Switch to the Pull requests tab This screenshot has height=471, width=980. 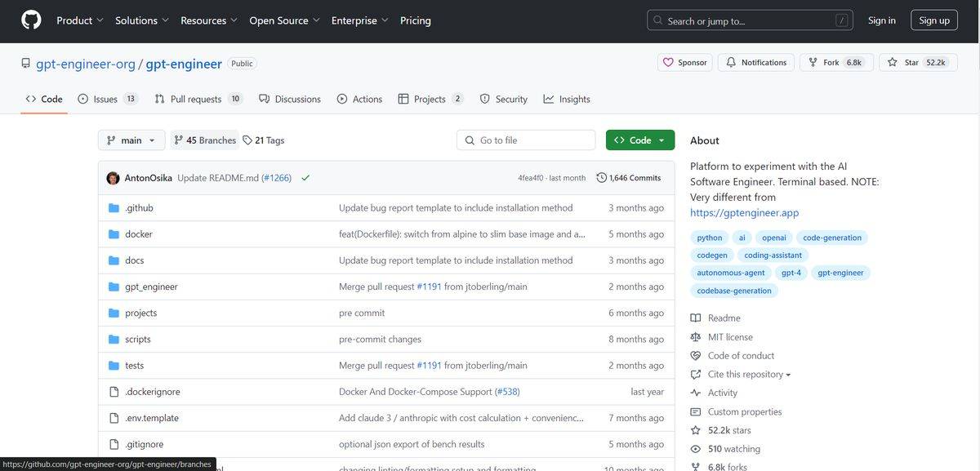pyautogui.click(x=197, y=99)
